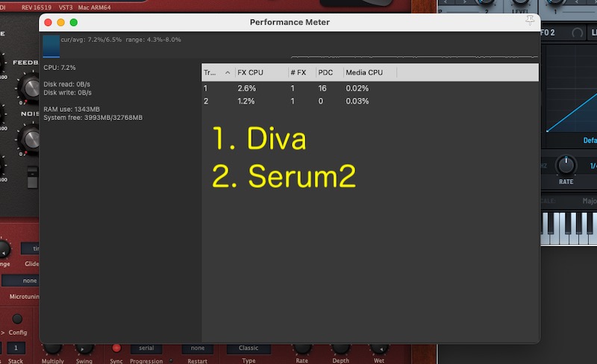Screen dimensions: 597x364
Task: Click the 2.6% FX CPU value
Action: click(247, 88)
